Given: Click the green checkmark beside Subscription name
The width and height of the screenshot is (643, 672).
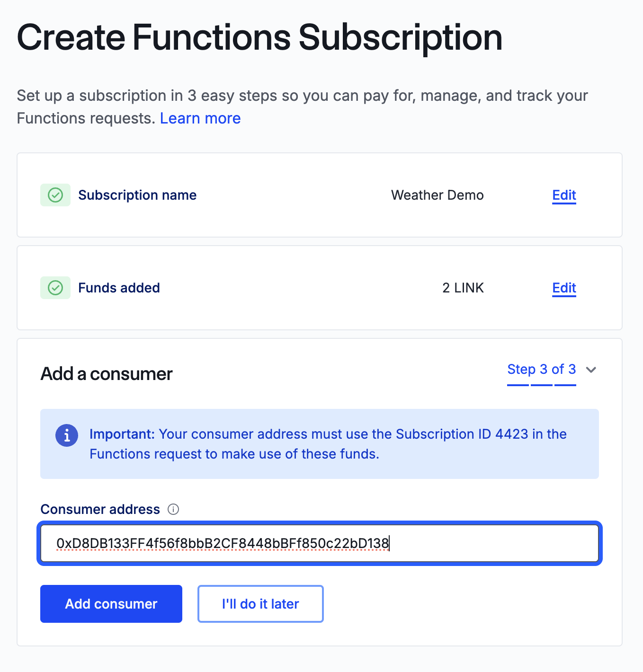Looking at the screenshot, I should [55, 195].
